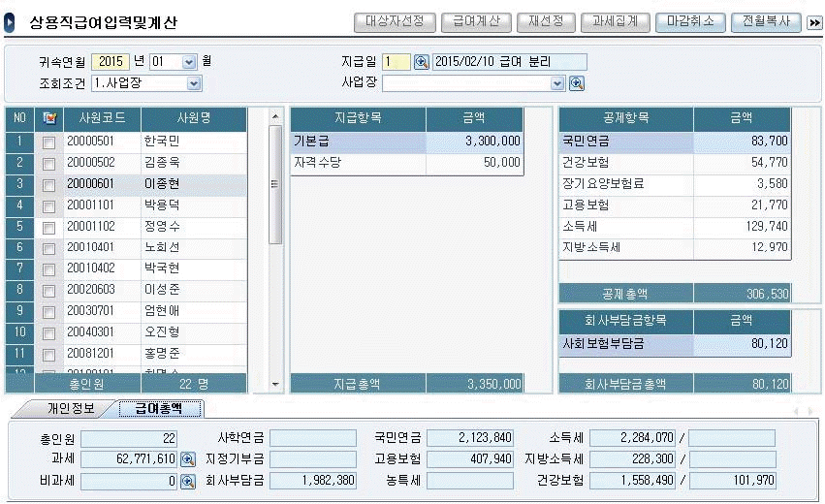Click the magnifier icon beside 과세 amount
This screenshot has width=825, height=504.
point(187,458)
